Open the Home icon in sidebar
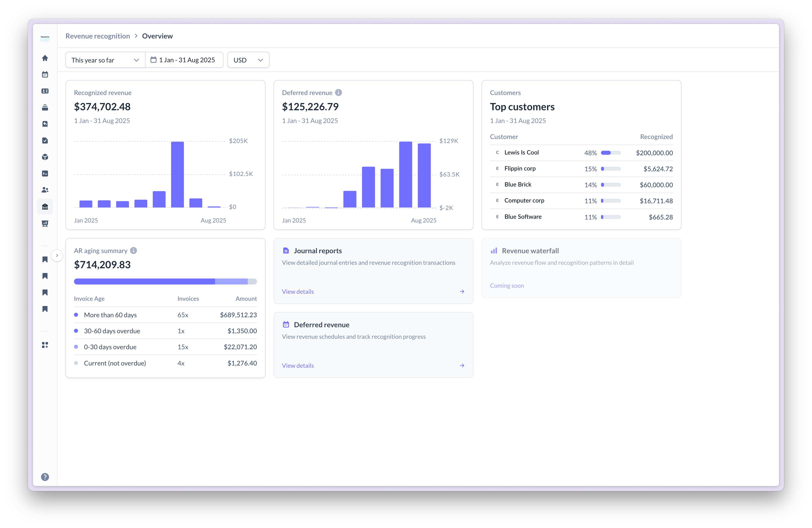Viewport: 812px width, 528px height. [45, 58]
